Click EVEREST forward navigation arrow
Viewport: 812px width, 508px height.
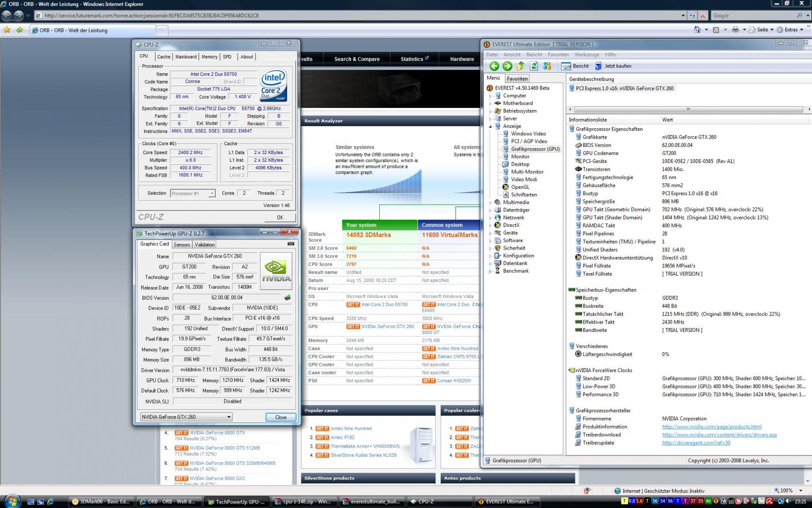507,66
